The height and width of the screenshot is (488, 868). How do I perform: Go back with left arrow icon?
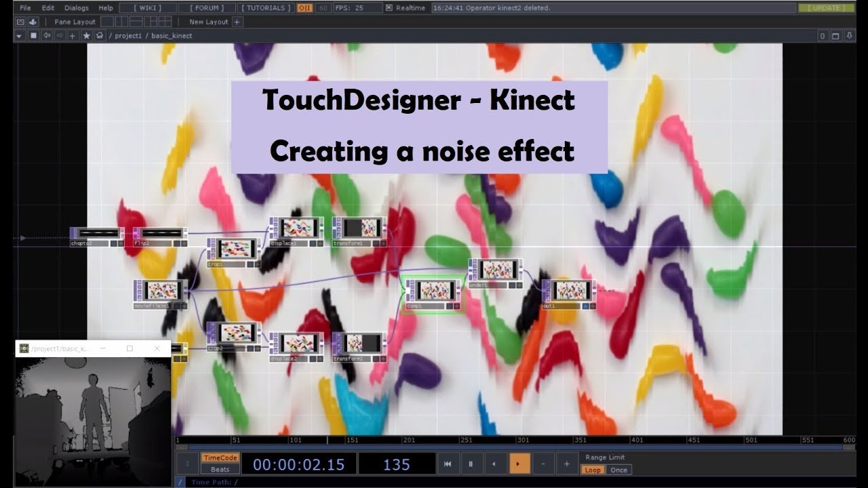pyautogui.click(x=47, y=35)
